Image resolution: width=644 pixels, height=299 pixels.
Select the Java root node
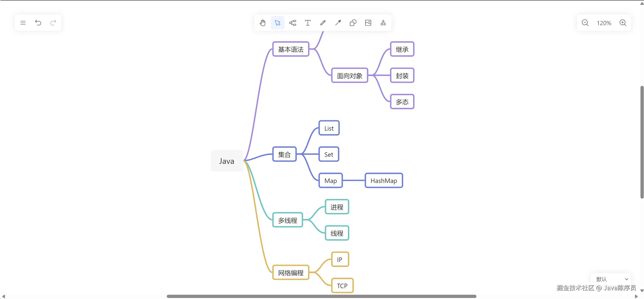(227, 161)
